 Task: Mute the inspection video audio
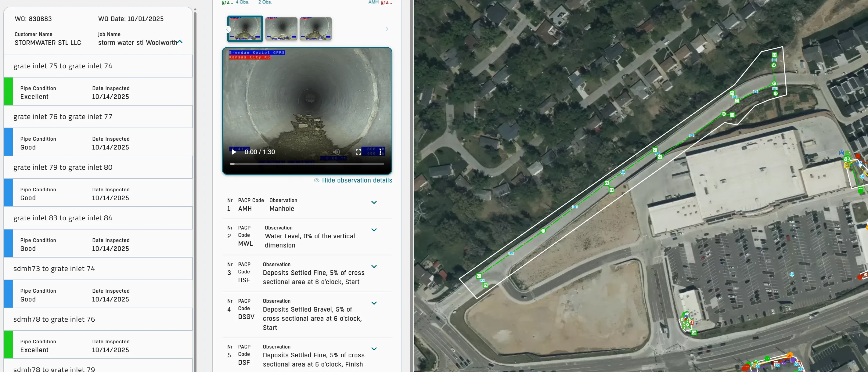tap(336, 152)
